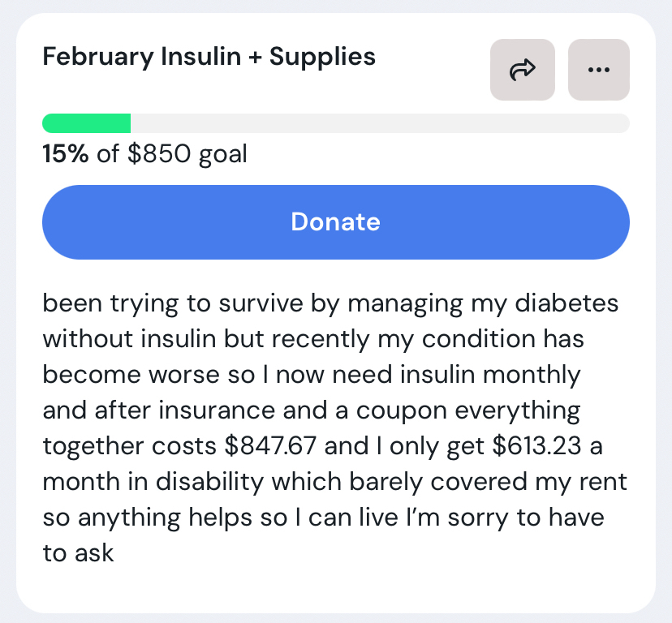
Task: Click the share arrow icon
Action: pos(522,70)
